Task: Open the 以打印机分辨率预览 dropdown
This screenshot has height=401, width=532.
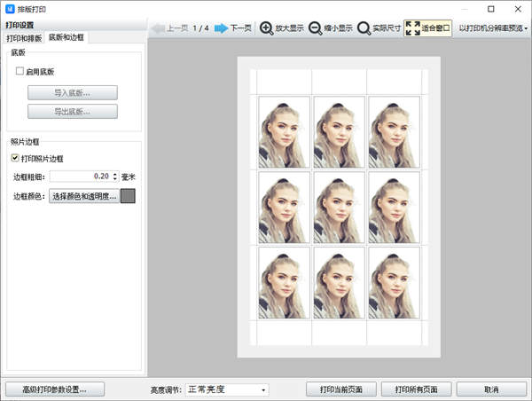Action: pos(493,28)
